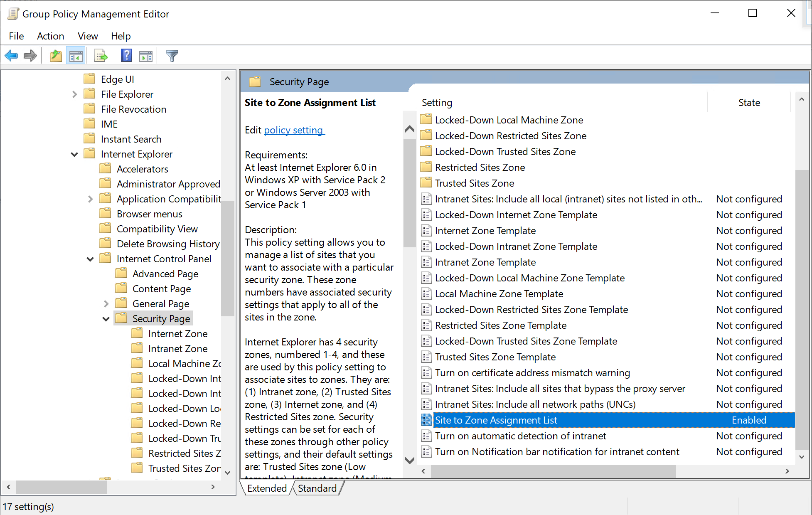Open the View menu
Image resolution: width=812 pixels, height=515 pixels.
click(x=88, y=36)
